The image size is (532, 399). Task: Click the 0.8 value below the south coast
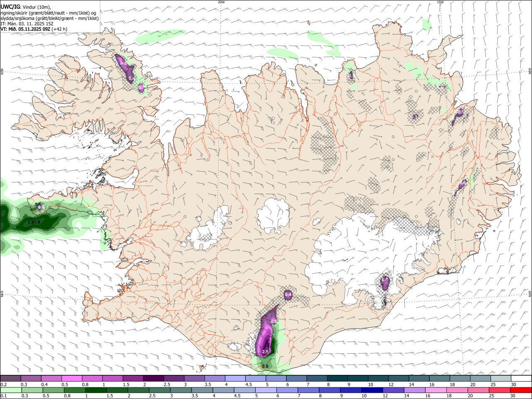(x=265, y=366)
